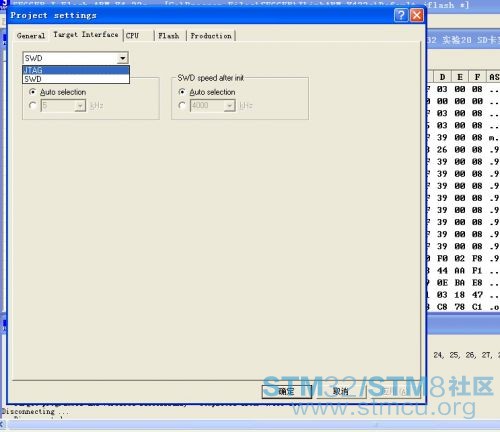Select the Target Interface tab
Image resolution: width=500 pixels, height=432 pixels.
tap(86, 34)
